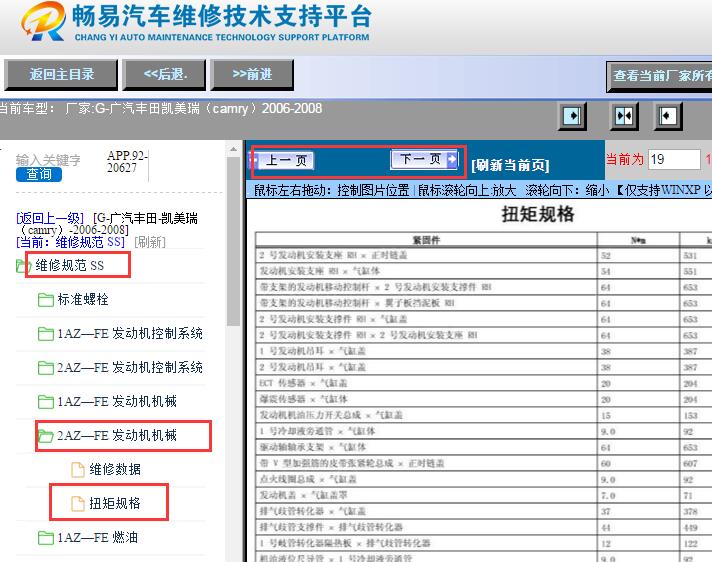The width and height of the screenshot is (712, 562).
Task: Click the N*m column header
Action: pos(638,240)
